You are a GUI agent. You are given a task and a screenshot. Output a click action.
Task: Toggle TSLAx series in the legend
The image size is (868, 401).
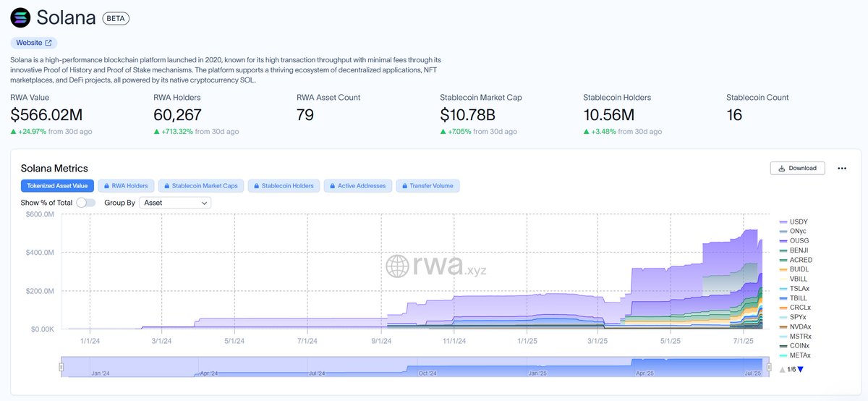tap(794, 288)
